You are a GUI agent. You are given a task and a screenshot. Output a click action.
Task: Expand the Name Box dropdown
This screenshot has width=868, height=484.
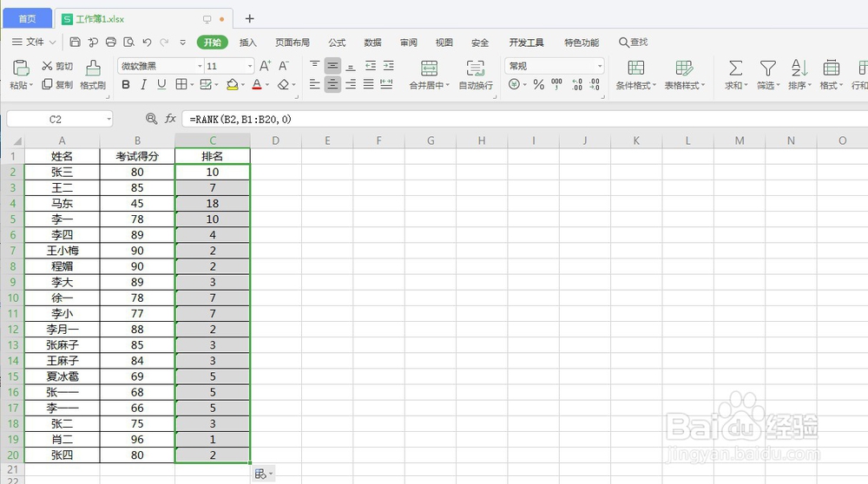[108, 119]
